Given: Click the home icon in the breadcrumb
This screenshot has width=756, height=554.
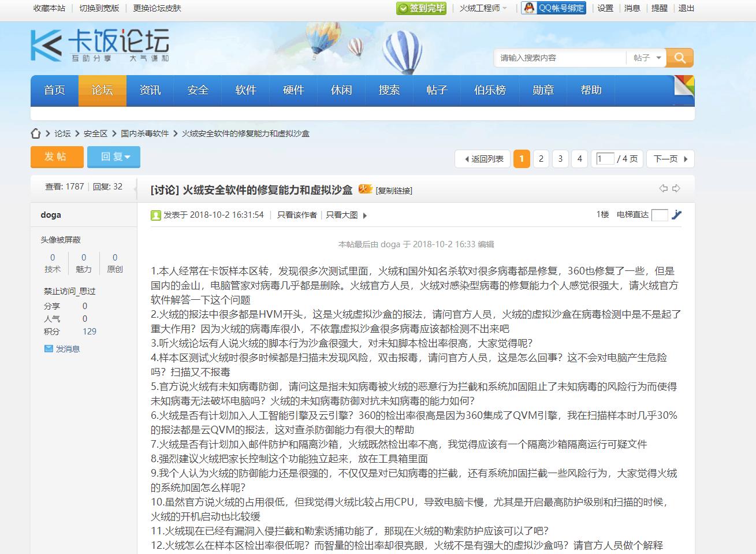Looking at the screenshot, I should pos(36,133).
